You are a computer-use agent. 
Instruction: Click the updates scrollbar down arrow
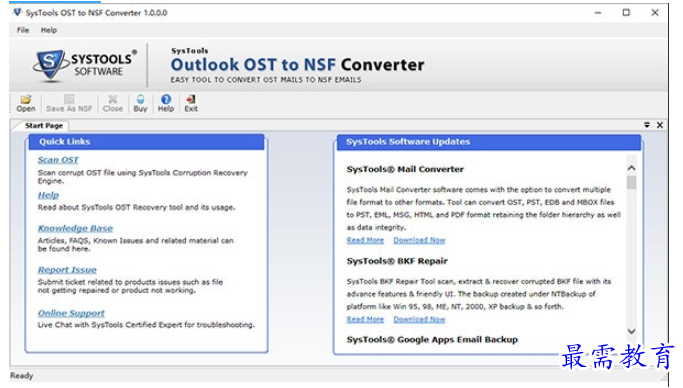(632, 331)
